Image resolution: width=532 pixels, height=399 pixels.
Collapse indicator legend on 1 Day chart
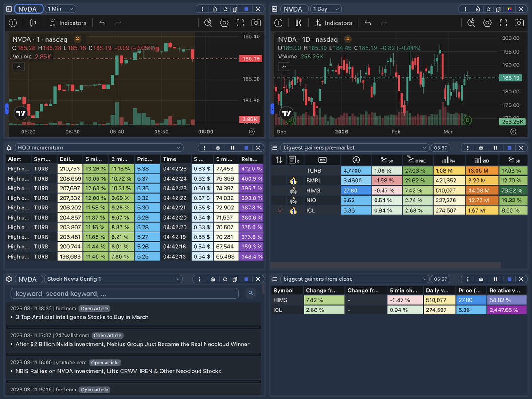tap(285, 67)
